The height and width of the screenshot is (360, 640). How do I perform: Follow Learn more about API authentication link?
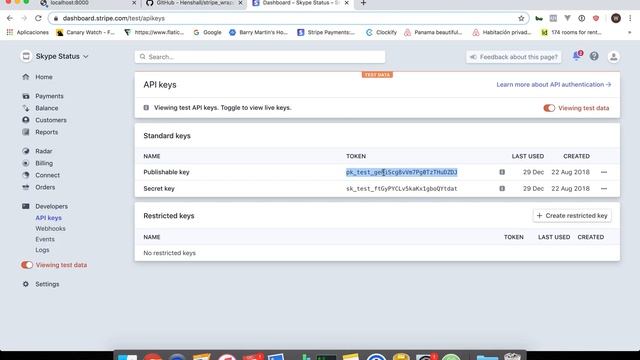click(553, 84)
